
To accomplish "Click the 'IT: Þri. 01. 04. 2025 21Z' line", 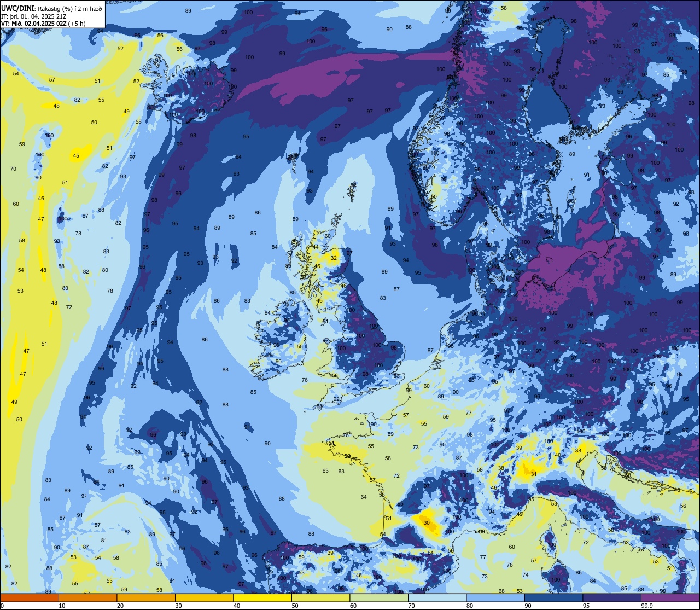I will pos(35,16).
